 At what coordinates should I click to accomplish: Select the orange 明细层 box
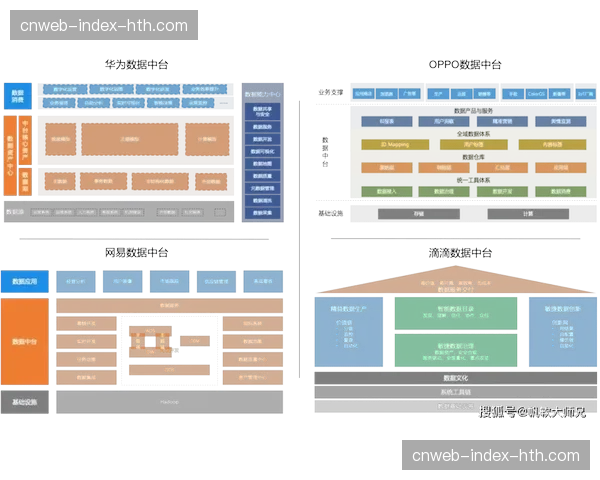click(444, 168)
